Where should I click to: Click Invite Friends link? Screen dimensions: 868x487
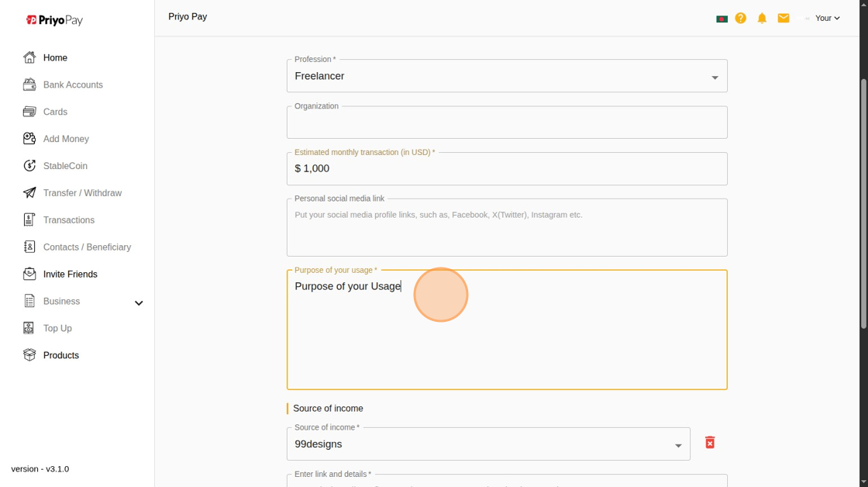click(71, 275)
